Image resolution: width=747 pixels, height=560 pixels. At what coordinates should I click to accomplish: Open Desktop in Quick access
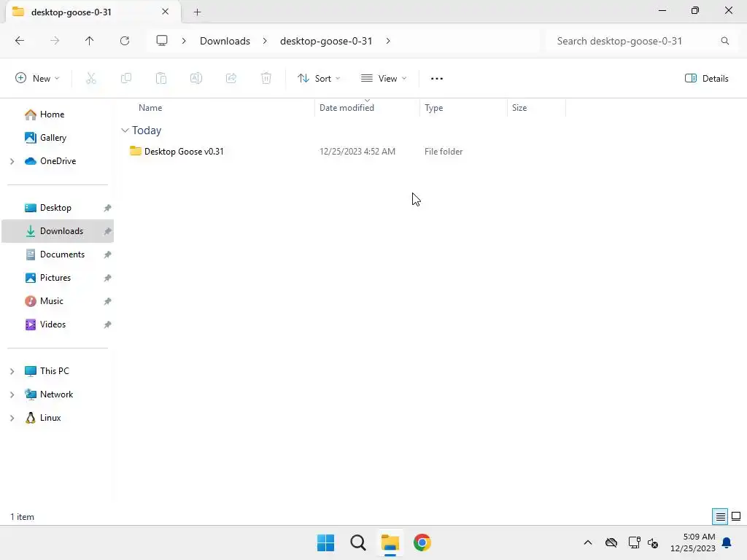coord(55,208)
